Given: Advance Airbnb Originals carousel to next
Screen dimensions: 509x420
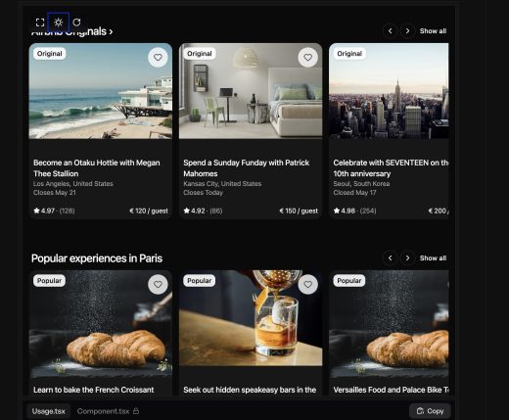Looking at the screenshot, I should tap(407, 31).
